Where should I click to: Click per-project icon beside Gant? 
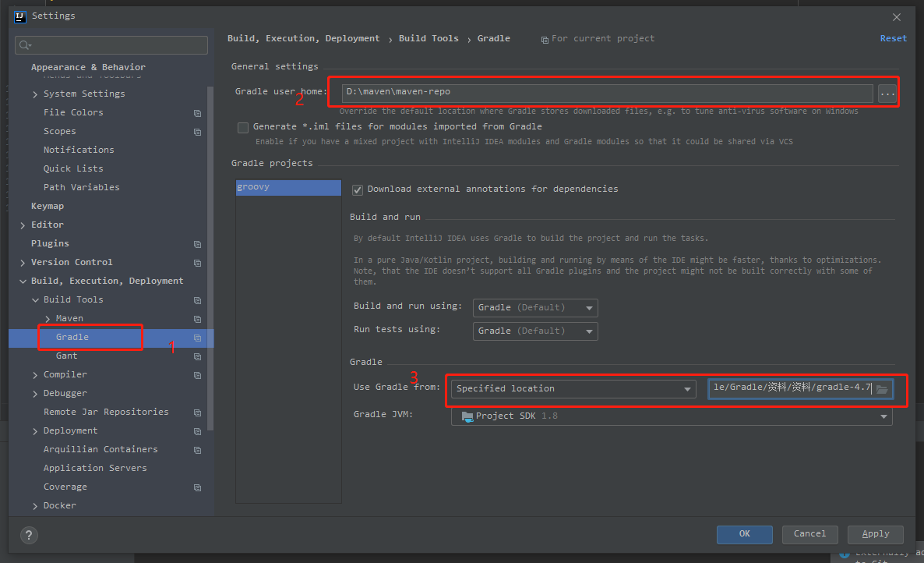(197, 356)
